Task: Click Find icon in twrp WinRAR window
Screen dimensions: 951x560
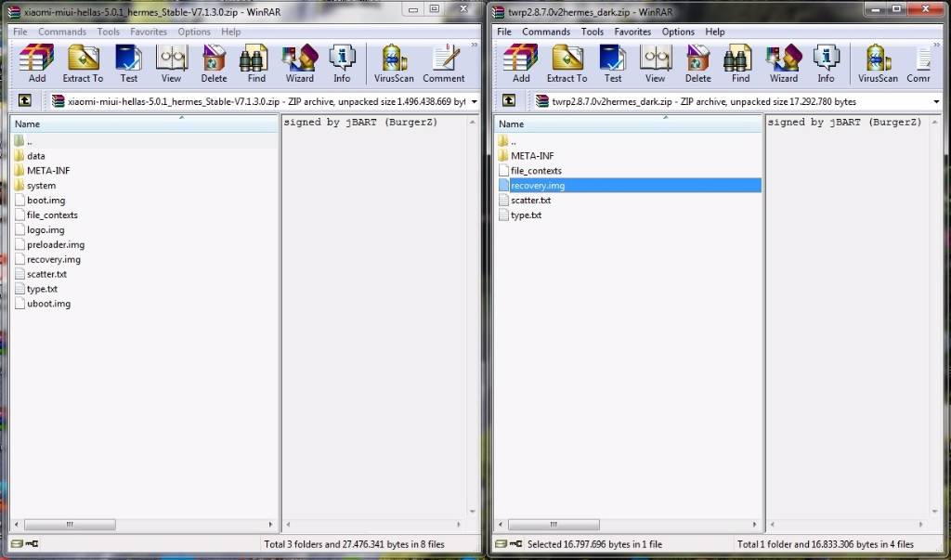Action: [740, 63]
